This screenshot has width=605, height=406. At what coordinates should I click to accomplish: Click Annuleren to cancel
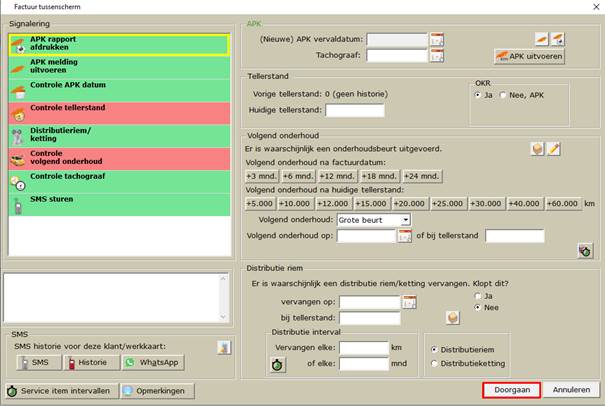coord(571,390)
